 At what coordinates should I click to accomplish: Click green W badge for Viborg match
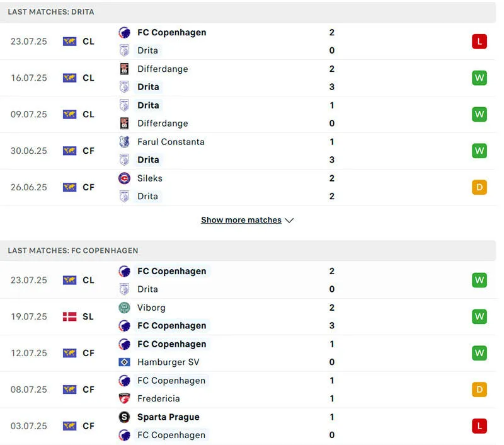tap(479, 317)
